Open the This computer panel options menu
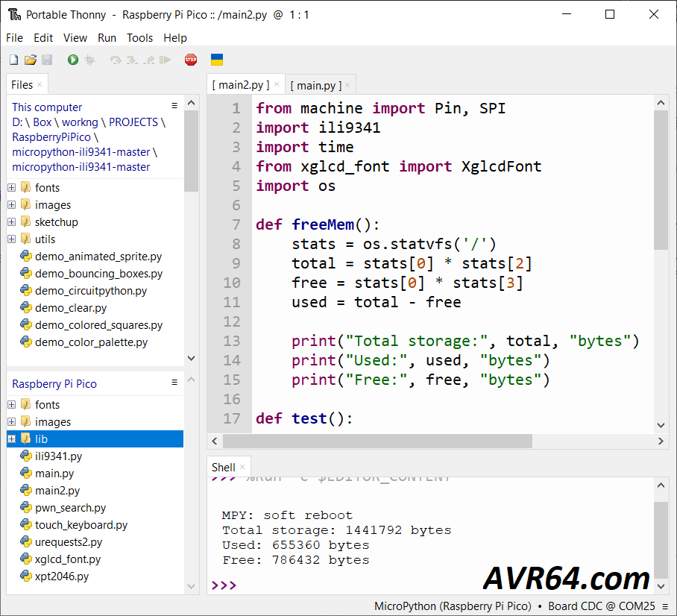 point(174,107)
